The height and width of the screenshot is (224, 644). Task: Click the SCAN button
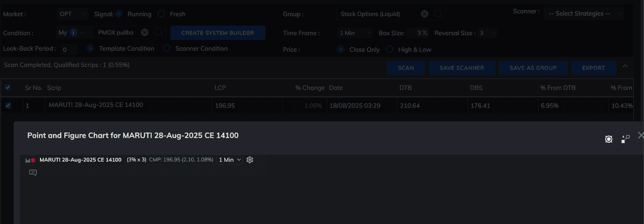(406, 68)
